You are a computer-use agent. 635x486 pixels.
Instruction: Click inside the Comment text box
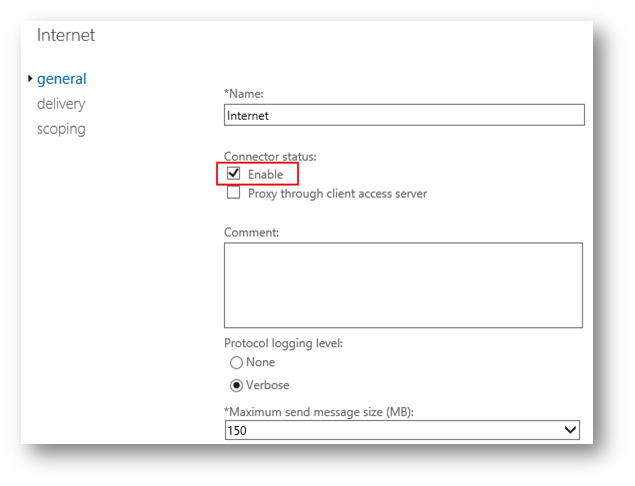[403, 285]
